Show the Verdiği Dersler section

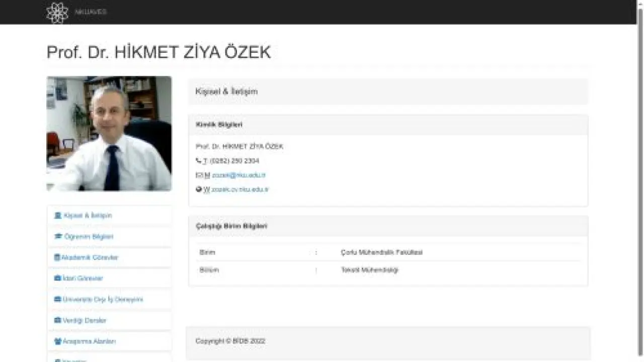(109, 320)
